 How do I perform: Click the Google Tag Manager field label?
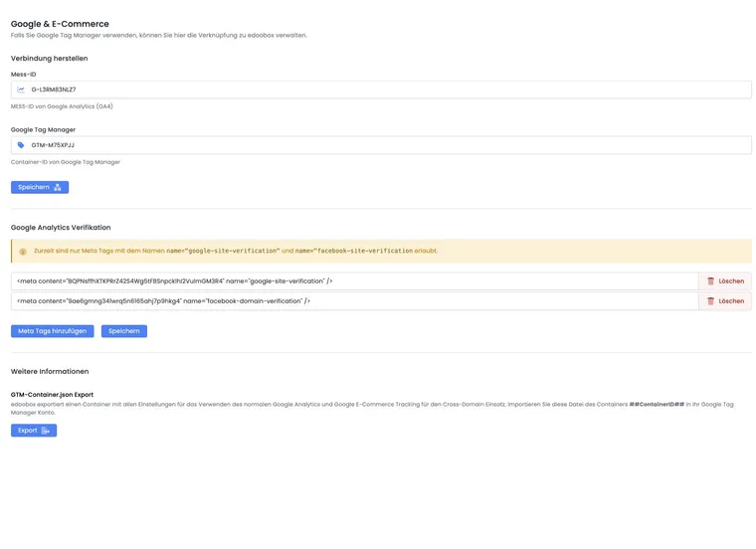coord(43,129)
